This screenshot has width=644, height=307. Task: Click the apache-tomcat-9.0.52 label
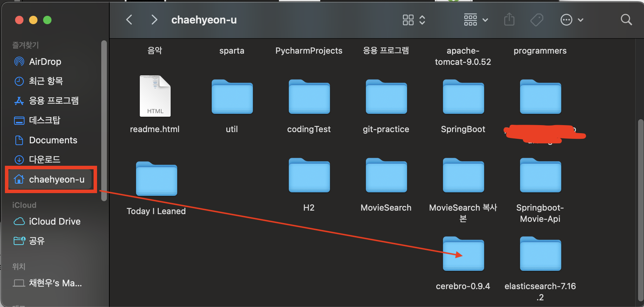463,56
